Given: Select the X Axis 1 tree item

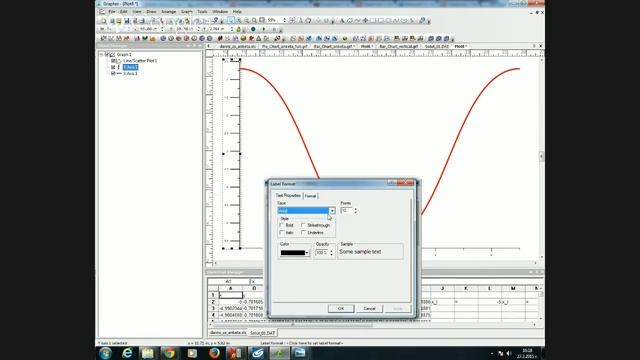Looking at the screenshot, I should [130, 73].
